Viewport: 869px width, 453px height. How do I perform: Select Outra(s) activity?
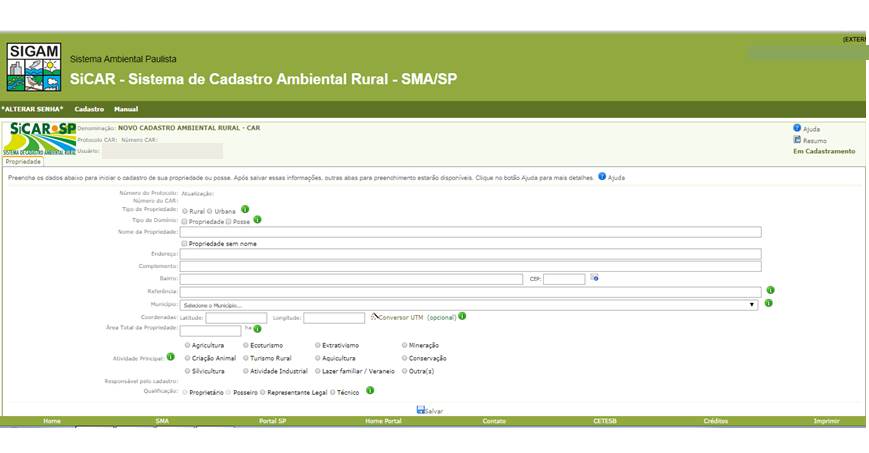pyautogui.click(x=405, y=371)
